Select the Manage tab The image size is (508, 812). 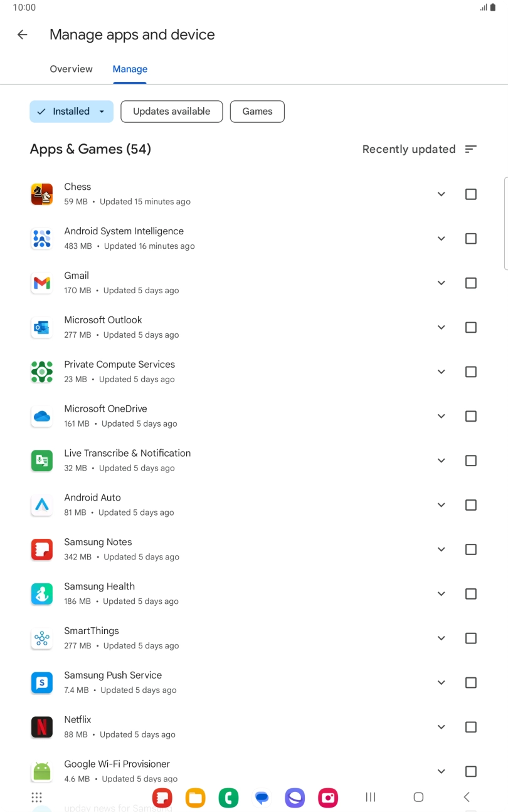click(x=130, y=69)
